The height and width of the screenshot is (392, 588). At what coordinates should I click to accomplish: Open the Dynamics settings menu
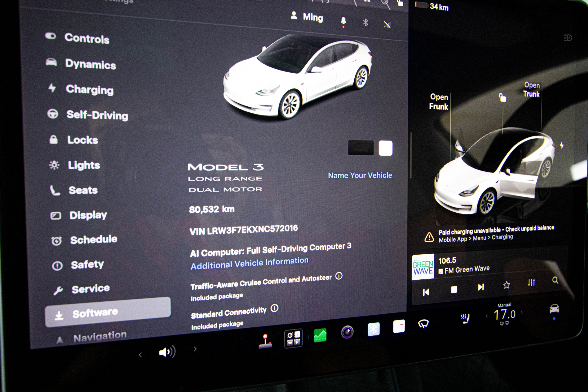pos(81,63)
